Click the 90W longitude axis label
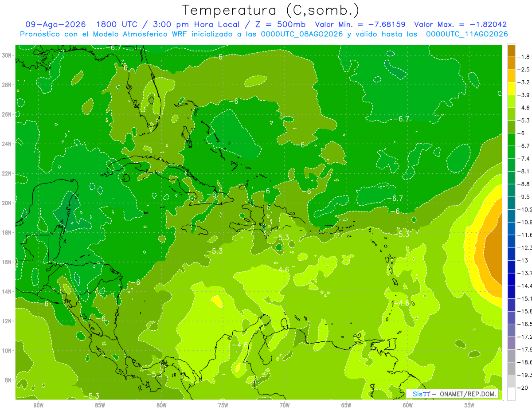The width and height of the screenshot is (532, 411). click(39, 405)
